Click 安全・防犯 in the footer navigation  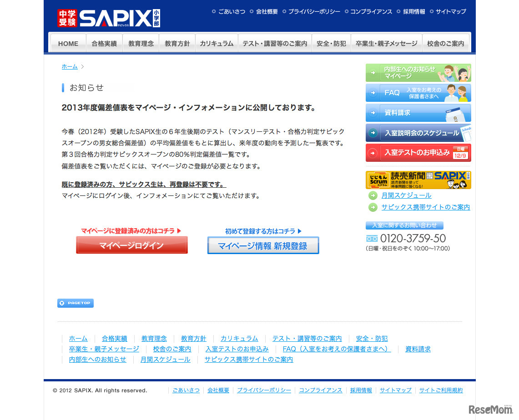(372, 339)
